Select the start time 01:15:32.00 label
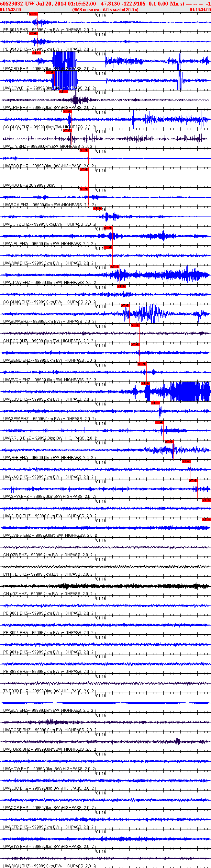The height and width of the screenshot is (868, 211). 10,10
